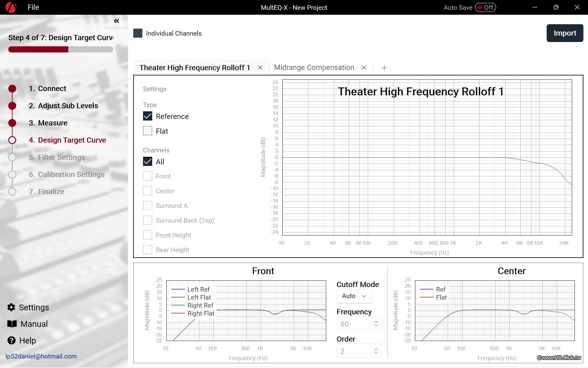Click the Settings gear icon
Viewport: 588px width, 368px height.
click(11, 307)
